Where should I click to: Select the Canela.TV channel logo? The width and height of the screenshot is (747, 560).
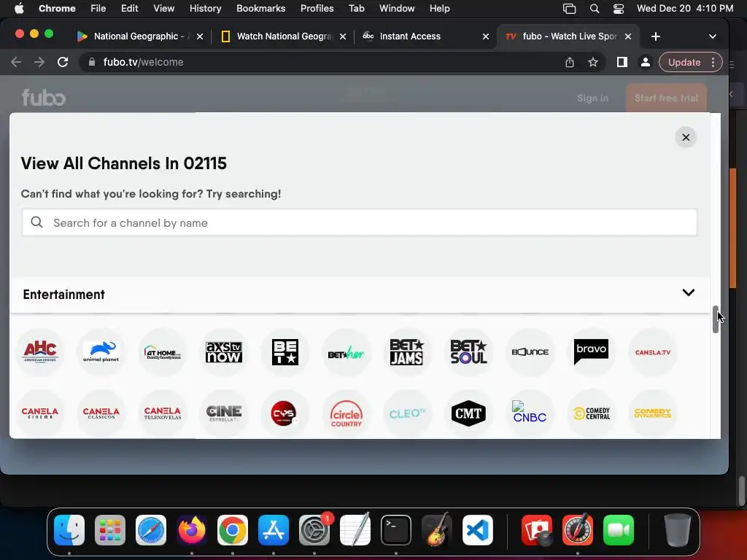(x=653, y=352)
